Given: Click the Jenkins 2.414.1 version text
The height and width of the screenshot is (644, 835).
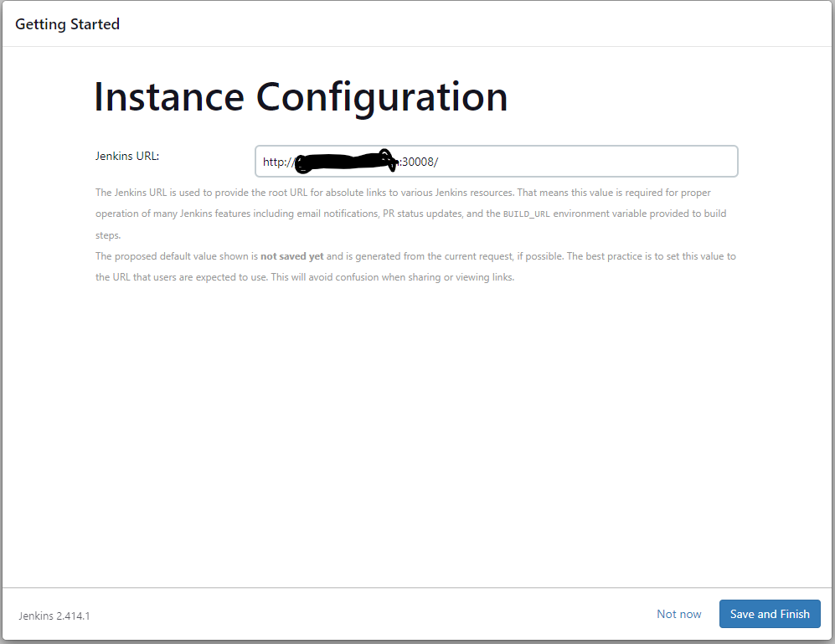Looking at the screenshot, I should pos(54,616).
